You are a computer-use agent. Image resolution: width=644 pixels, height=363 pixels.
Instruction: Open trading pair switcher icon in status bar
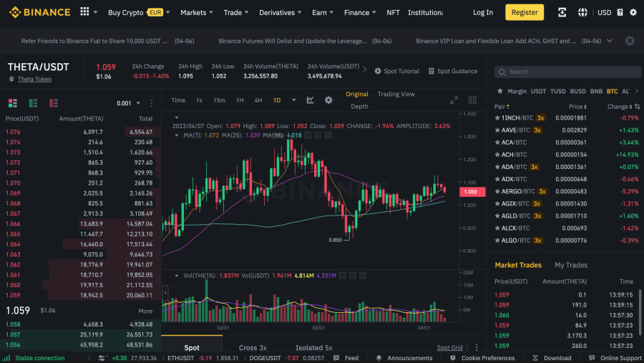coord(102,358)
